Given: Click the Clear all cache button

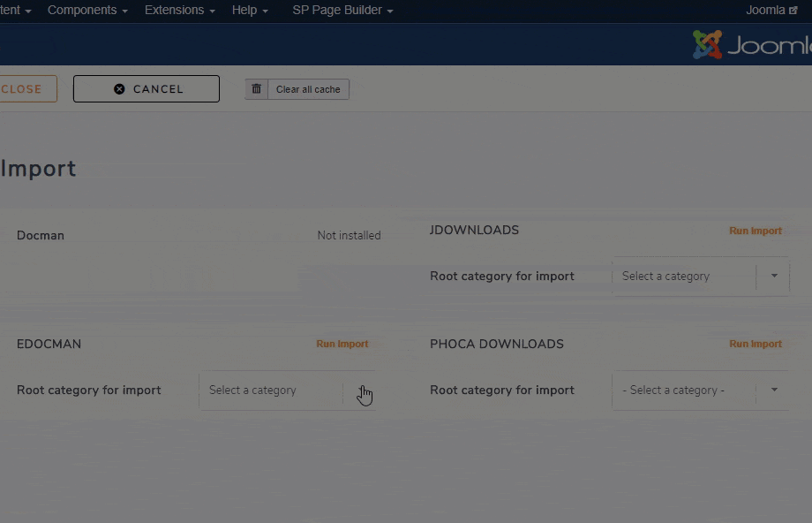Looking at the screenshot, I should (x=308, y=89).
